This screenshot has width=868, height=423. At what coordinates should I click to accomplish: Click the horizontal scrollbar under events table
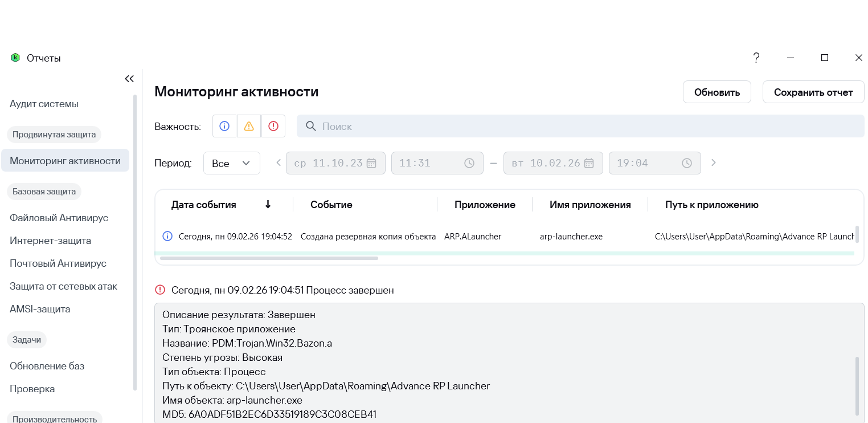(x=269, y=258)
